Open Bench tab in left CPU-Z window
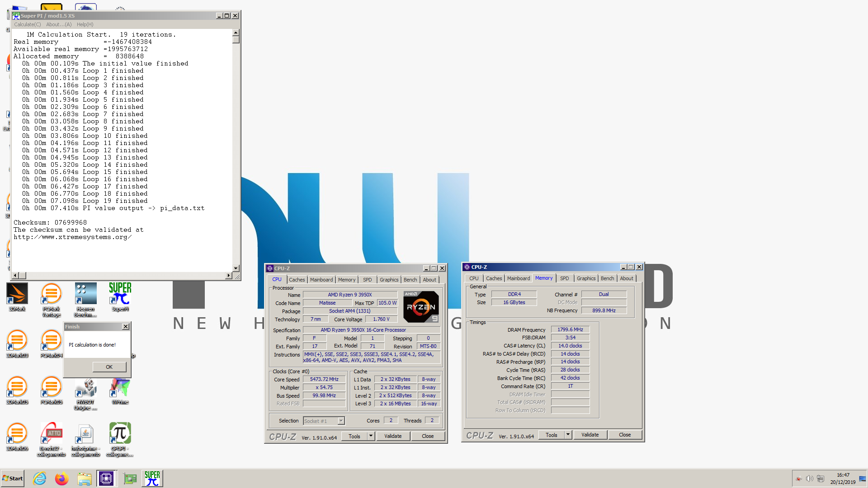 coord(410,280)
